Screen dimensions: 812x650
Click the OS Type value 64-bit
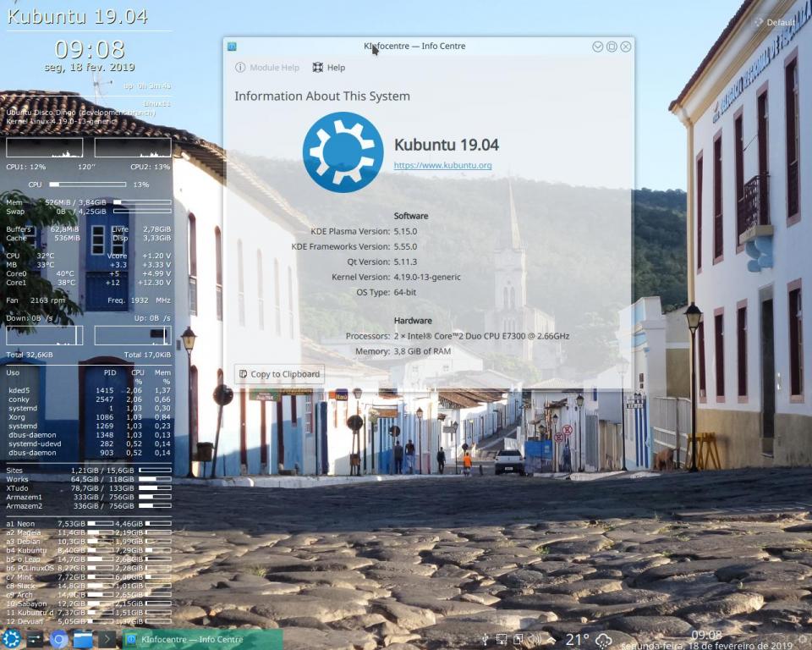click(405, 292)
